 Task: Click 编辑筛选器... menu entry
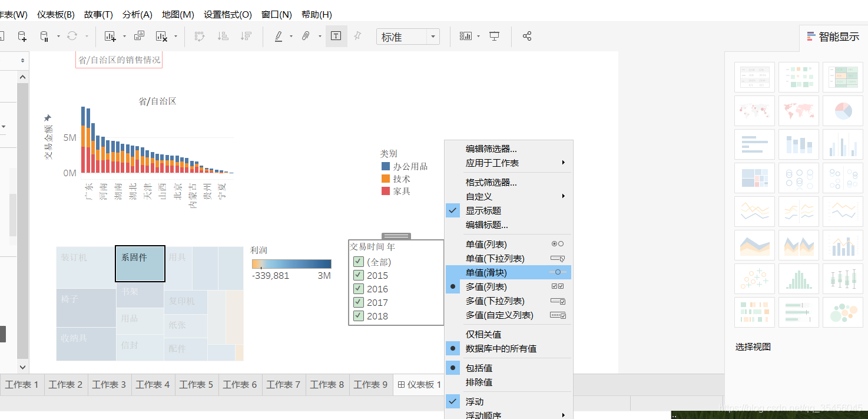(x=508, y=149)
